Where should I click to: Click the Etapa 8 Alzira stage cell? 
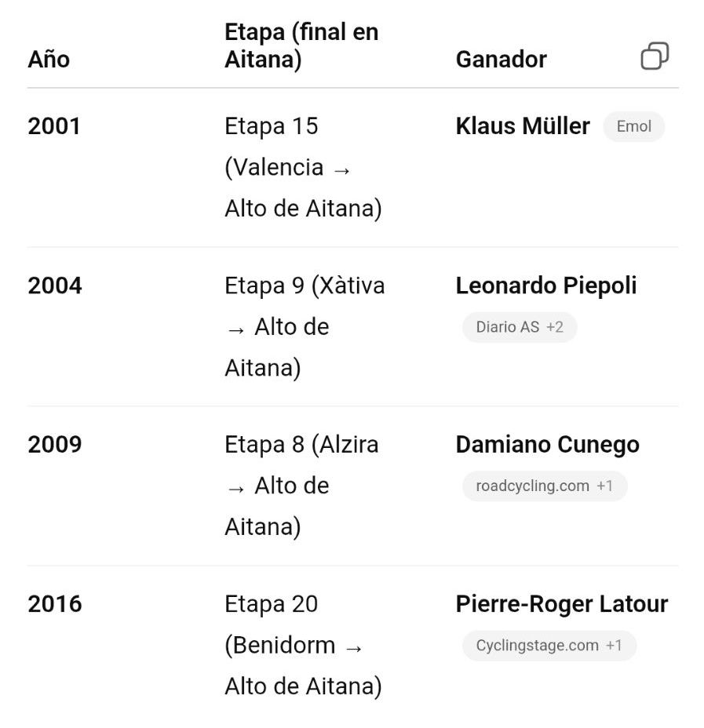pos(301,486)
